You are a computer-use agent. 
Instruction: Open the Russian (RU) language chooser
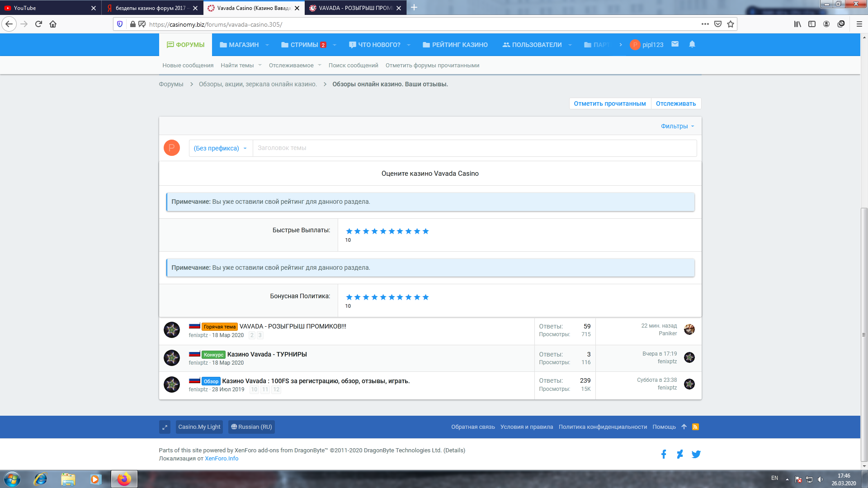[x=251, y=427]
